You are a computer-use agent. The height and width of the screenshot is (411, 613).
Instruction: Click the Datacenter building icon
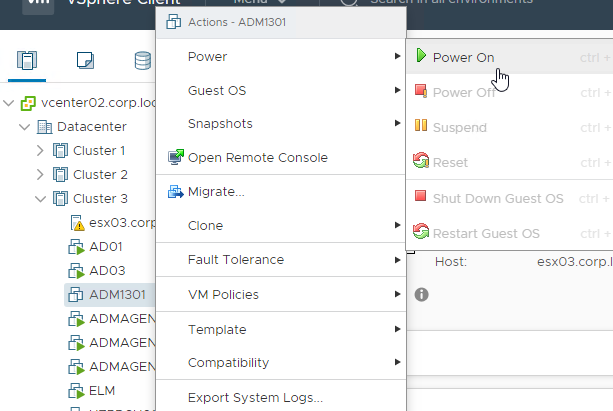pyautogui.click(x=45, y=127)
